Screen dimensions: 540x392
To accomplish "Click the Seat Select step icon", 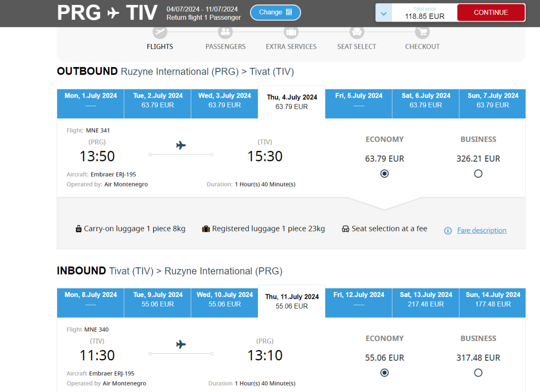I will 356,32.
